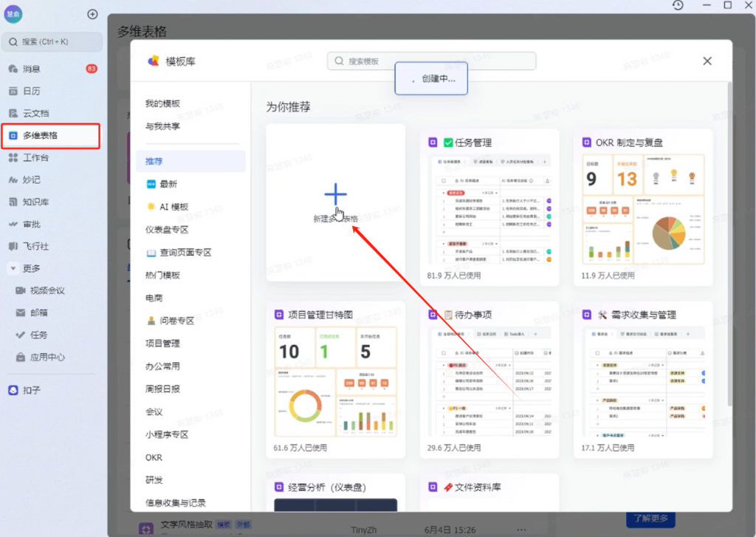The height and width of the screenshot is (537, 756).
Task: Click the plus create button beside avatar
Action: pos(92,14)
